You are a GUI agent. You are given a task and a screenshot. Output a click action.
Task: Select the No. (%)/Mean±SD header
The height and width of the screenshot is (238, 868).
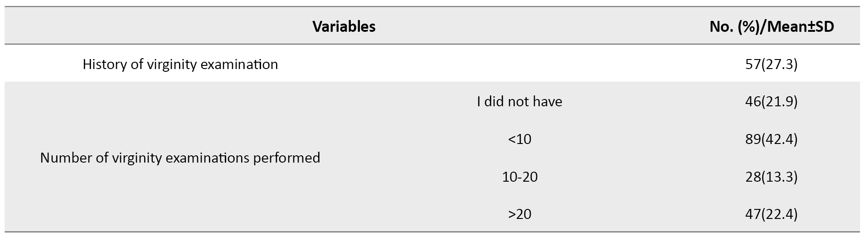771,27
